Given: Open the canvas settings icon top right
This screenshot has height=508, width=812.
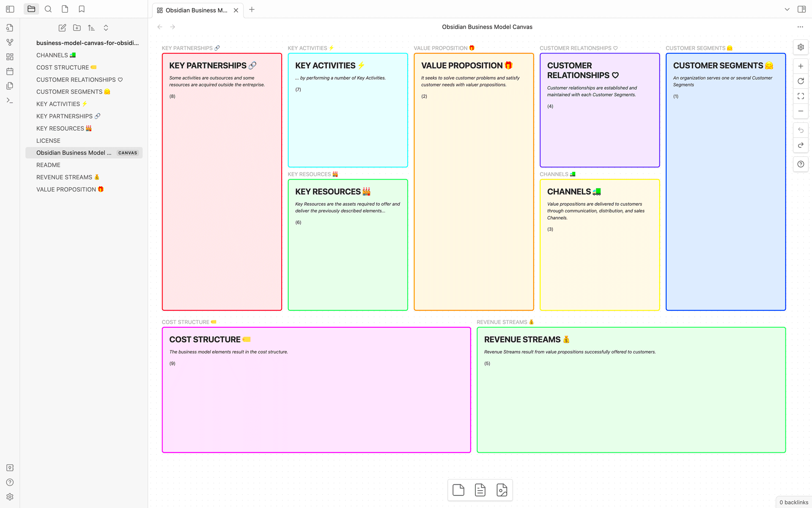Looking at the screenshot, I should [801, 47].
